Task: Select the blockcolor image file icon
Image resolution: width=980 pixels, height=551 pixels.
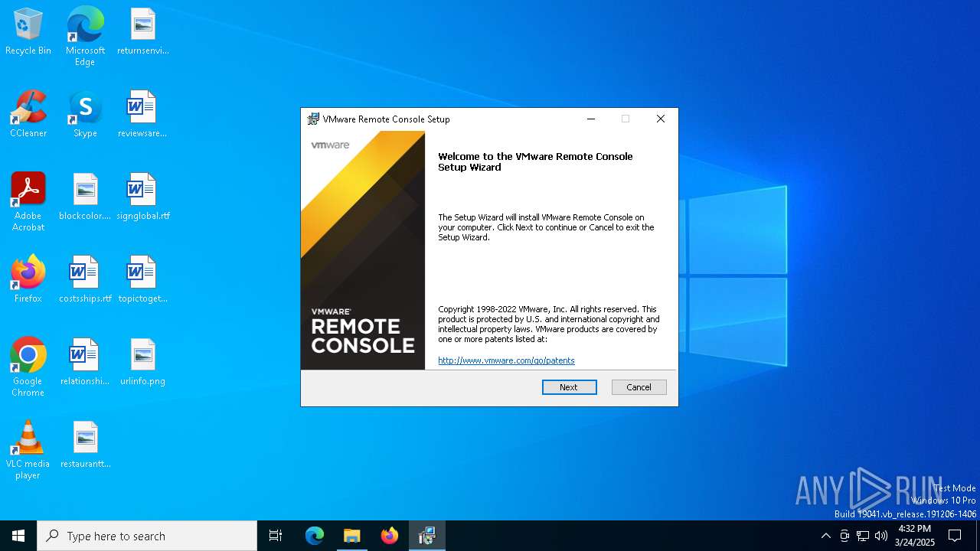Action: (x=85, y=197)
